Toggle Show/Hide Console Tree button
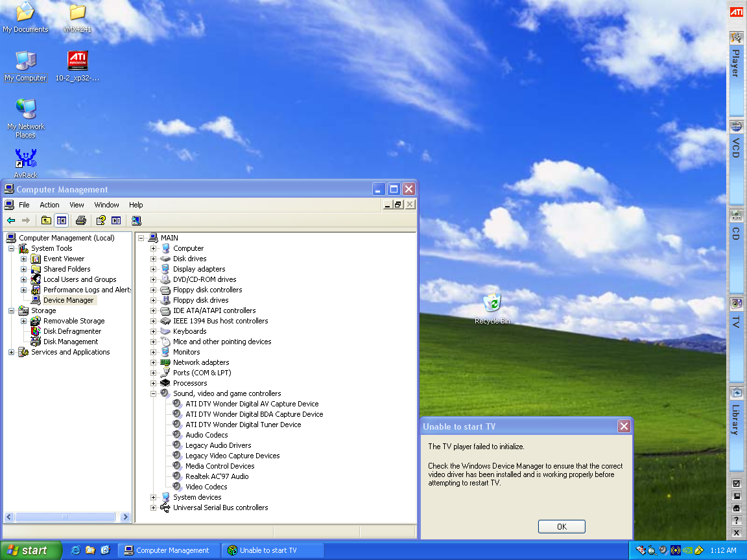 click(x=61, y=220)
